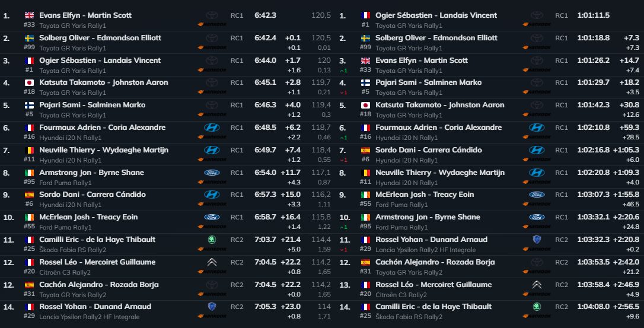Click the Hyundai logo in Sordo's 1:02:16.8 row
The height and width of the screenshot is (328, 644).
coord(536,150)
